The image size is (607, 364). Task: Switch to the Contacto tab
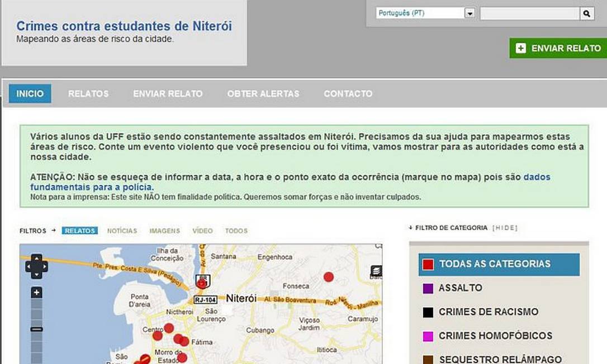pyautogui.click(x=348, y=94)
